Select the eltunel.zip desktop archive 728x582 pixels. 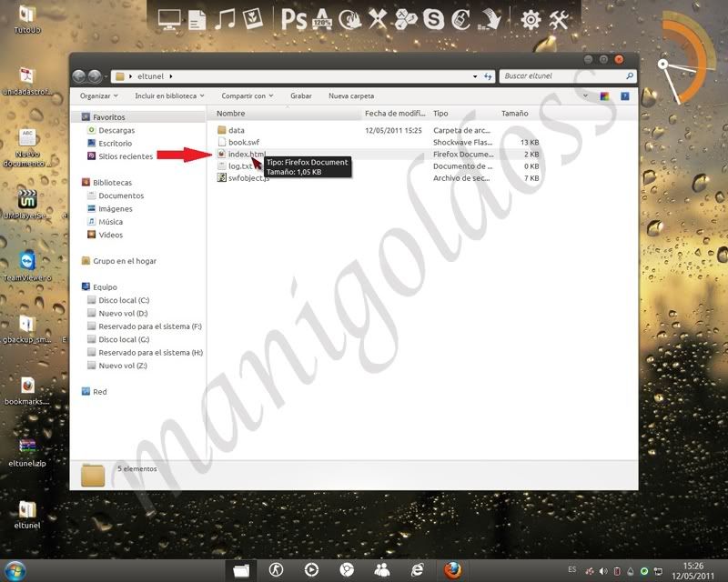[27, 452]
